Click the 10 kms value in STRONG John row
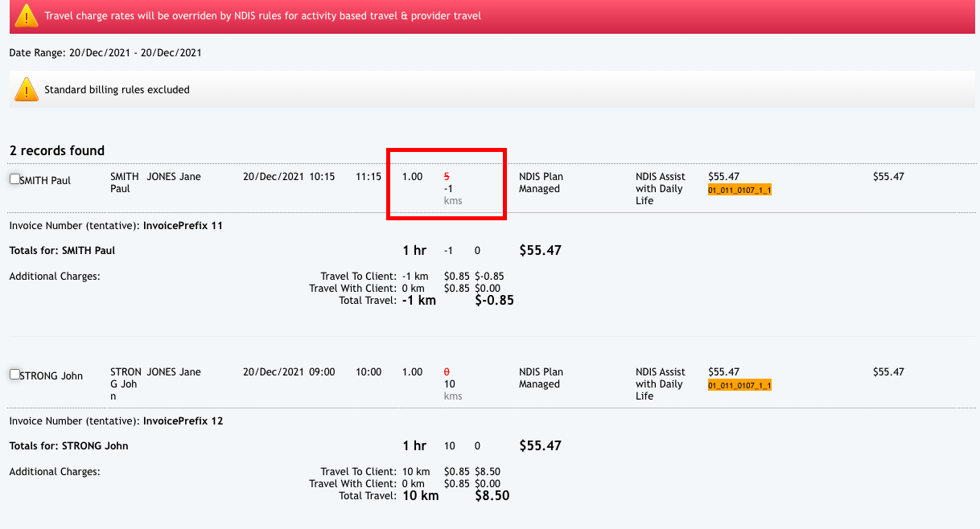The width and height of the screenshot is (980, 529). tap(450, 384)
